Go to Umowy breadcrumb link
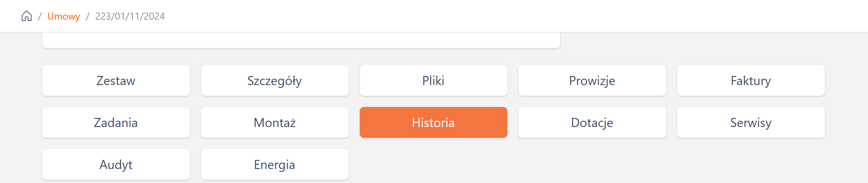The image size is (868, 183). [x=63, y=16]
